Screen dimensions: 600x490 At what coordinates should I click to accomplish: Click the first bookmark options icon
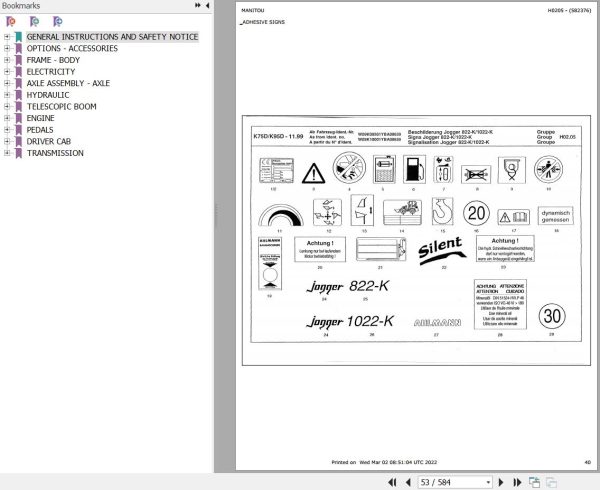(x=11, y=21)
